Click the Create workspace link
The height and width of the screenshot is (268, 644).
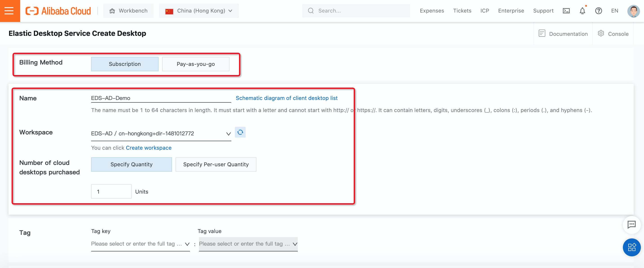point(148,148)
